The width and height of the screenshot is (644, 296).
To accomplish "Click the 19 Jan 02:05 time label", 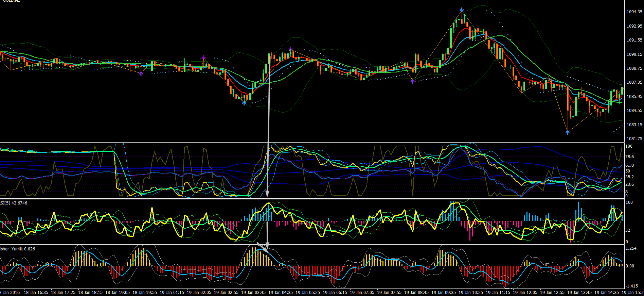I will click(x=199, y=293).
